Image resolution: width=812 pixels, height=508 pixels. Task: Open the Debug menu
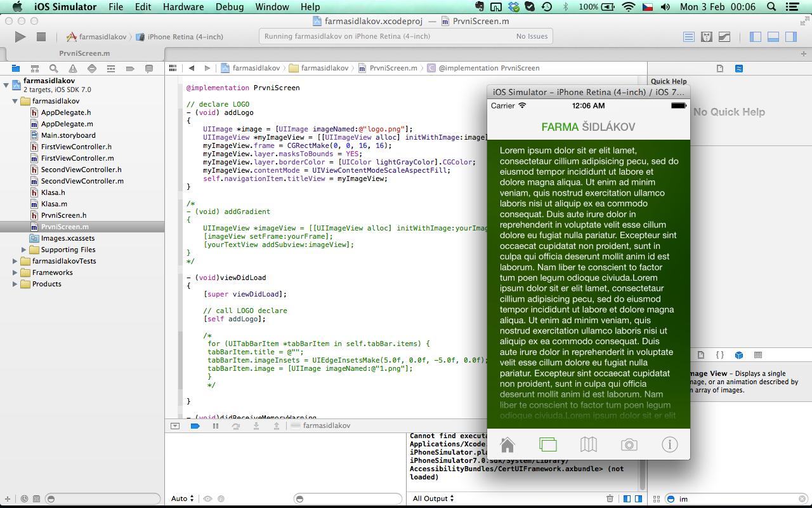pyautogui.click(x=230, y=7)
